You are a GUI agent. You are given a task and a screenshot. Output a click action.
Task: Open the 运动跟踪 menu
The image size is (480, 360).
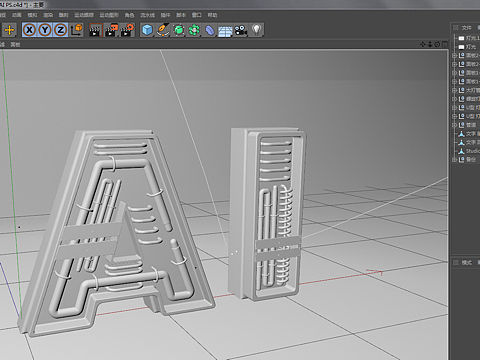(x=84, y=15)
